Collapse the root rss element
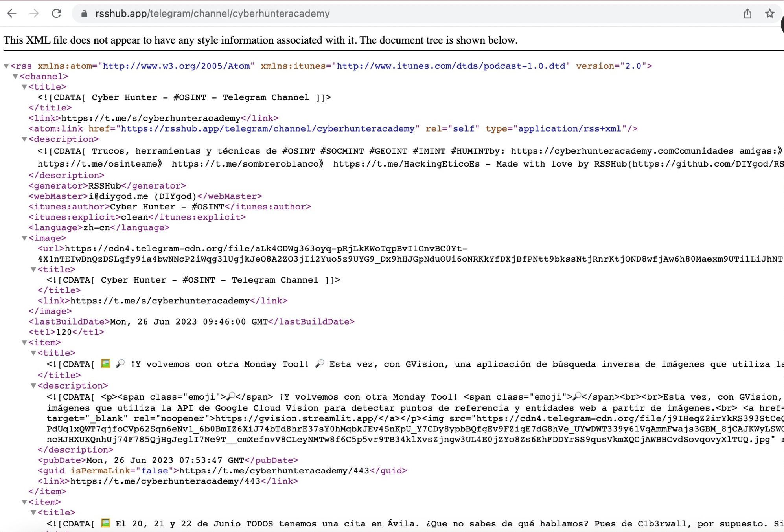Screen dimensions: 784x532 click(6, 66)
